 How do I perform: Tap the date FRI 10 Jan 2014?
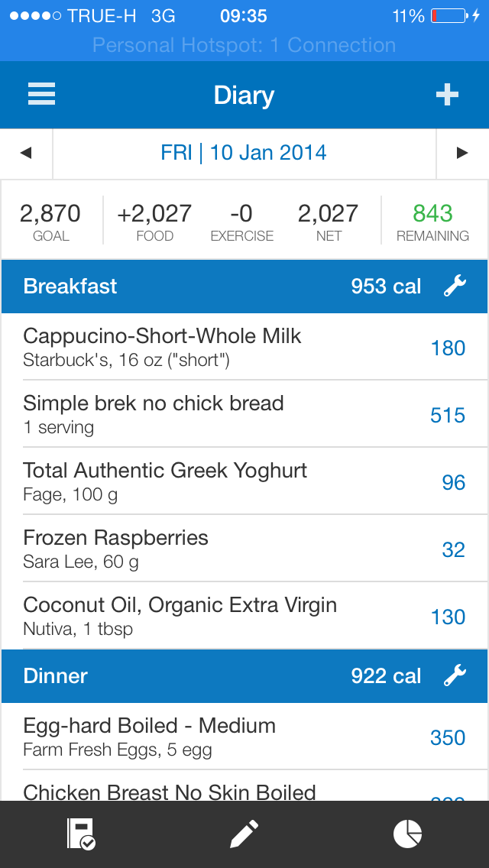click(244, 153)
